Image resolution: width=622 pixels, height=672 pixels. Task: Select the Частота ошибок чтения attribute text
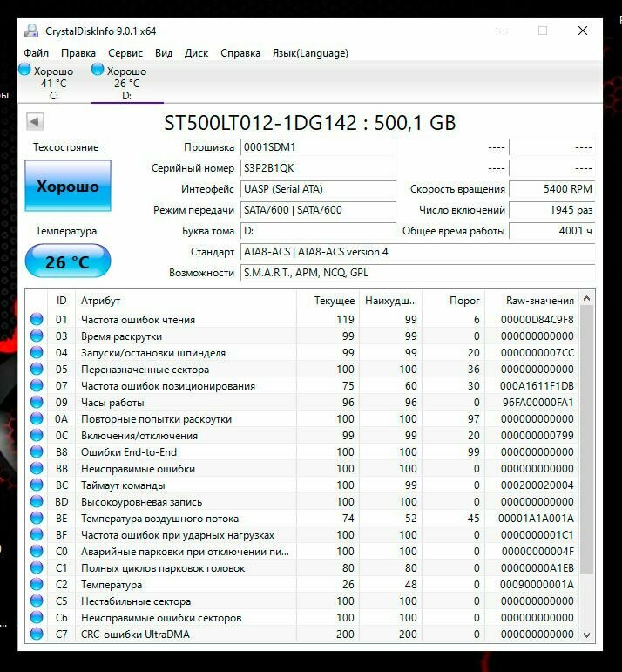138,320
